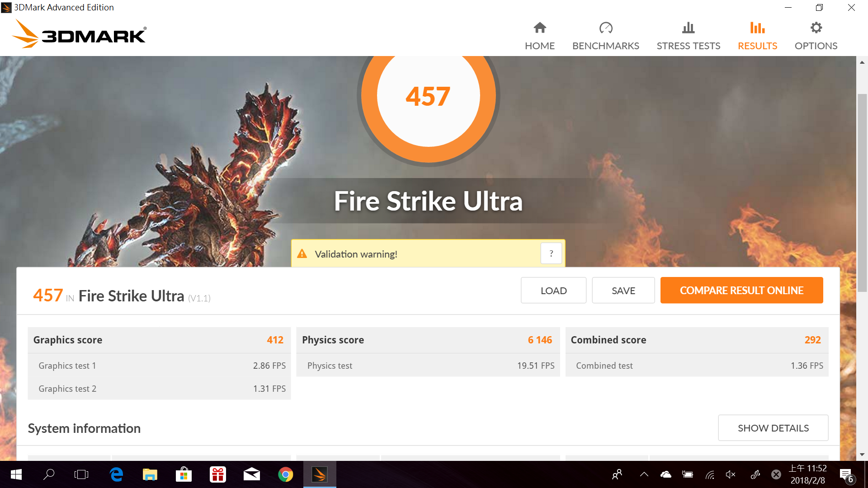Click the Load button
This screenshot has width=868, height=488.
point(553,291)
